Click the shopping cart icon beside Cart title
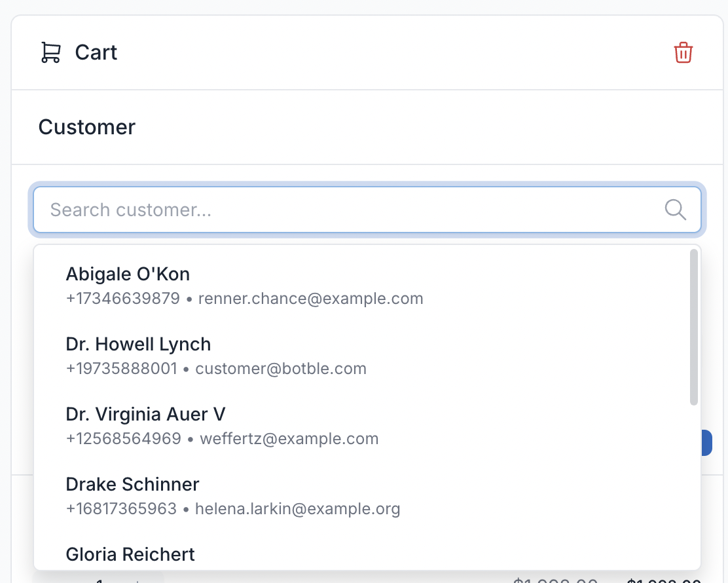The width and height of the screenshot is (728, 583). [50, 52]
